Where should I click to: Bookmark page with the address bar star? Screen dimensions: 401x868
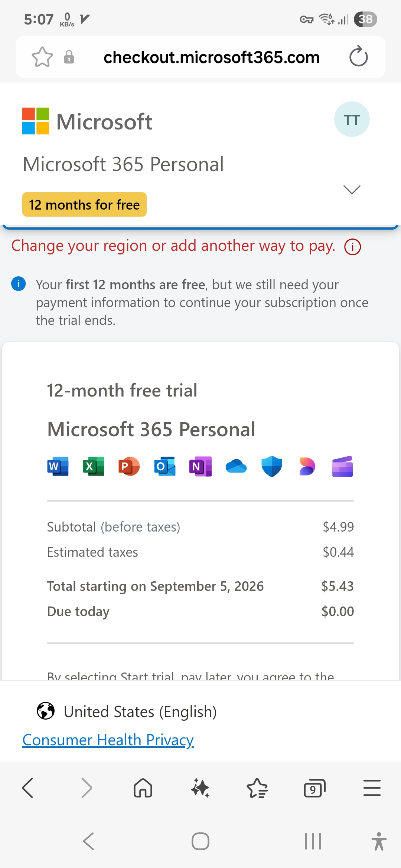pyautogui.click(x=42, y=57)
